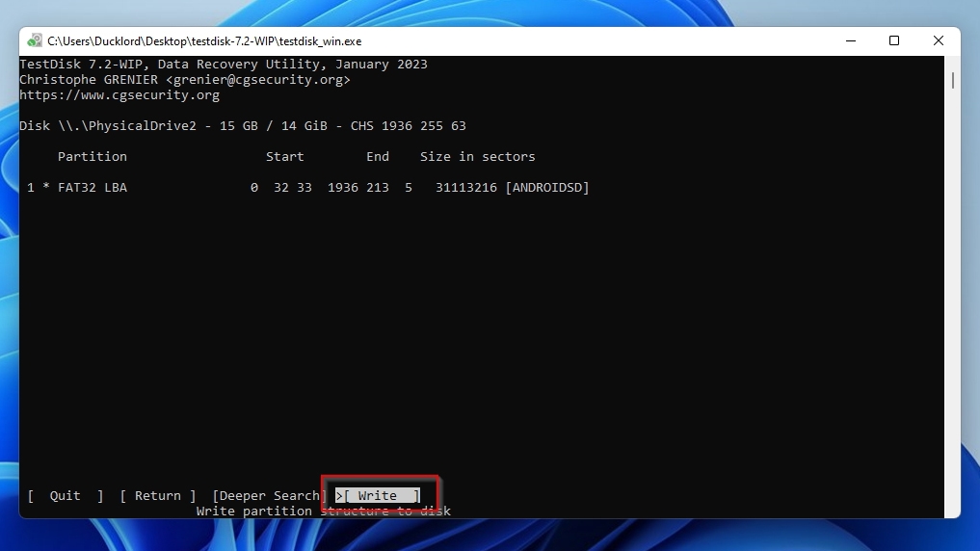Choose the Quit option
Screen dimensions: 980x551
(65, 495)
